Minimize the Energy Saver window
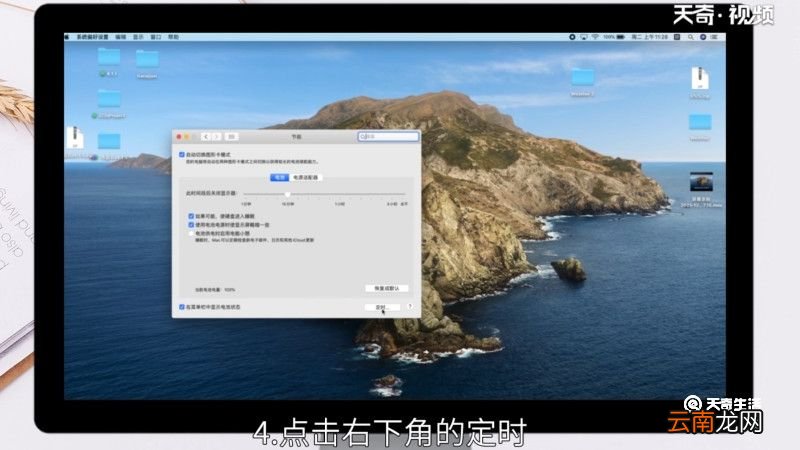Viewport: 800px width, 450px height. click(x=187, y=137)
